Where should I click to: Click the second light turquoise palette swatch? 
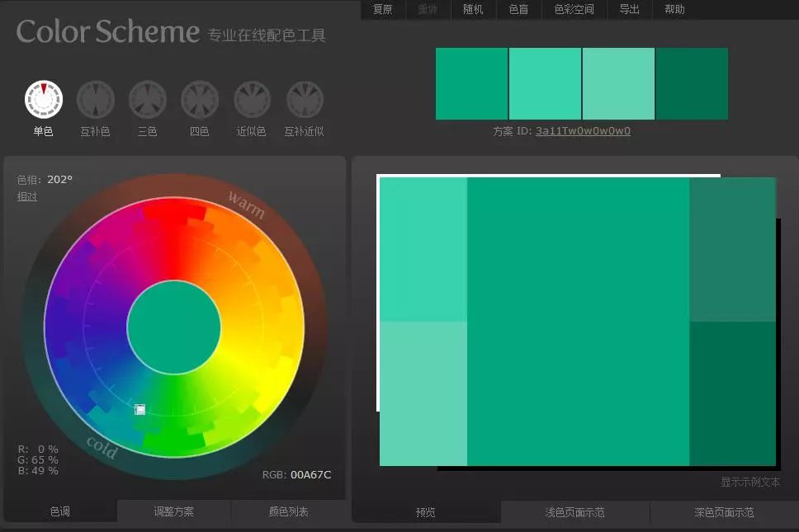(546, 83)
